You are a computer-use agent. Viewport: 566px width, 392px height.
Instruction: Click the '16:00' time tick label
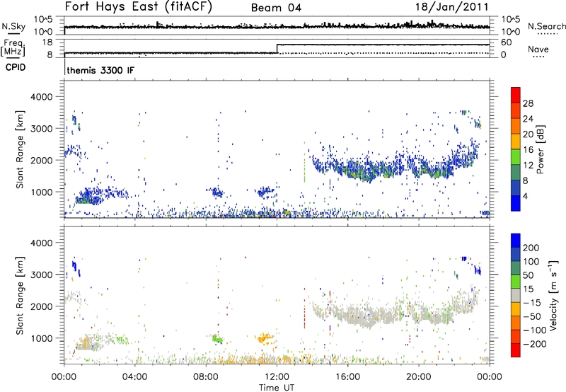[x=347, y=377]
